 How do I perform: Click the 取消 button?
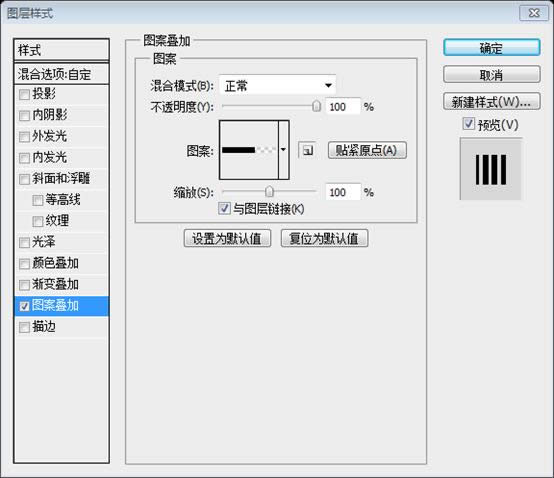tap(492, 75)
